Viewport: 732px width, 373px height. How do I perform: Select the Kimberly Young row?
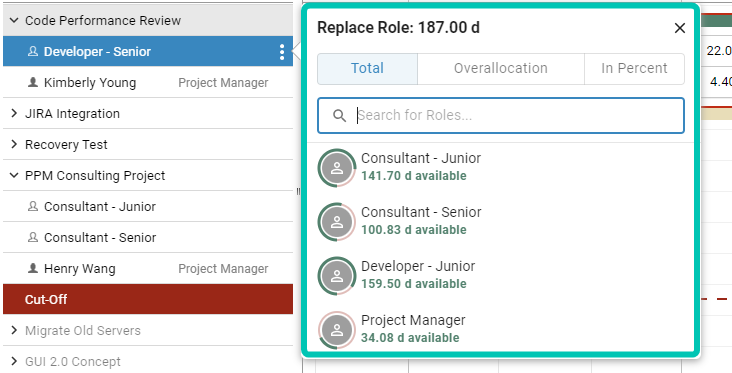[148, 82]
